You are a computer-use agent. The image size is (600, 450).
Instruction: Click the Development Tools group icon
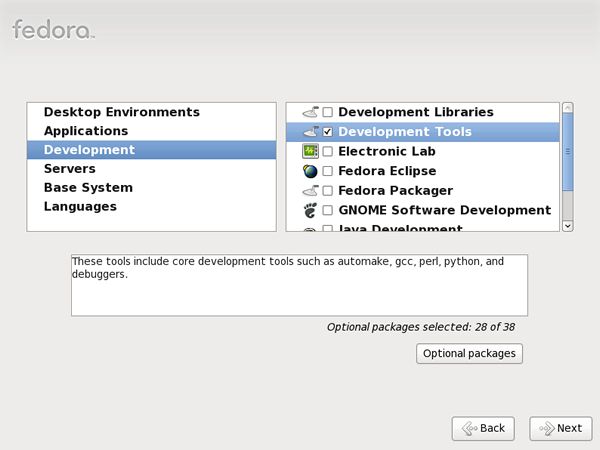(310, 132)
